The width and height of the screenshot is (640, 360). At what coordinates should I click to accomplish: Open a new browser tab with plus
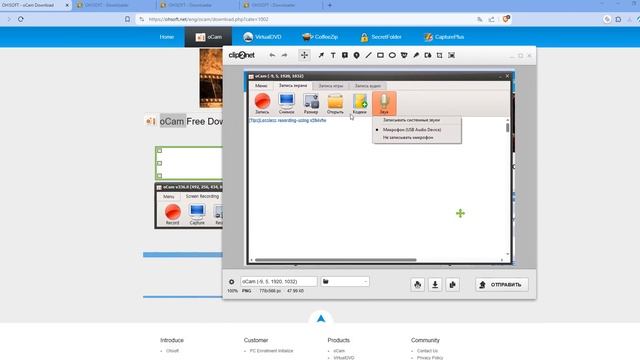tap(330, 5)
